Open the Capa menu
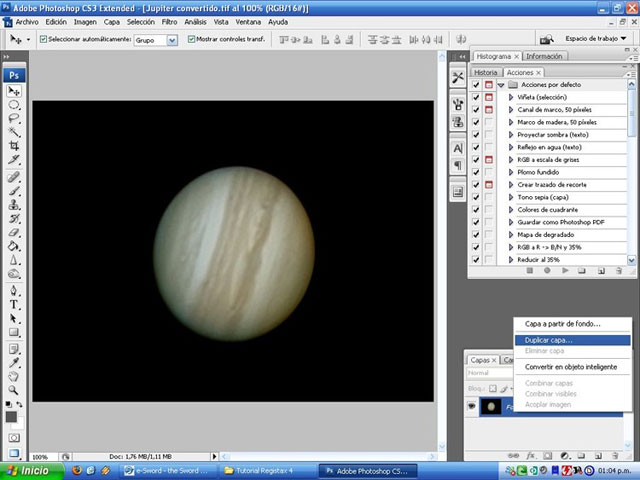The image size is (640, 480). (x=111, y=22)
